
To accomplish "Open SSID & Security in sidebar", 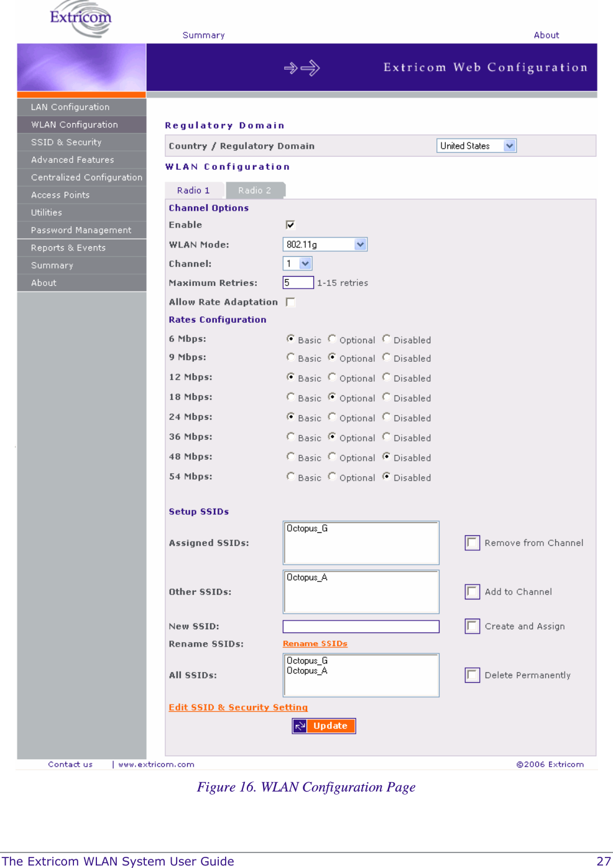I will pos(81,142).
